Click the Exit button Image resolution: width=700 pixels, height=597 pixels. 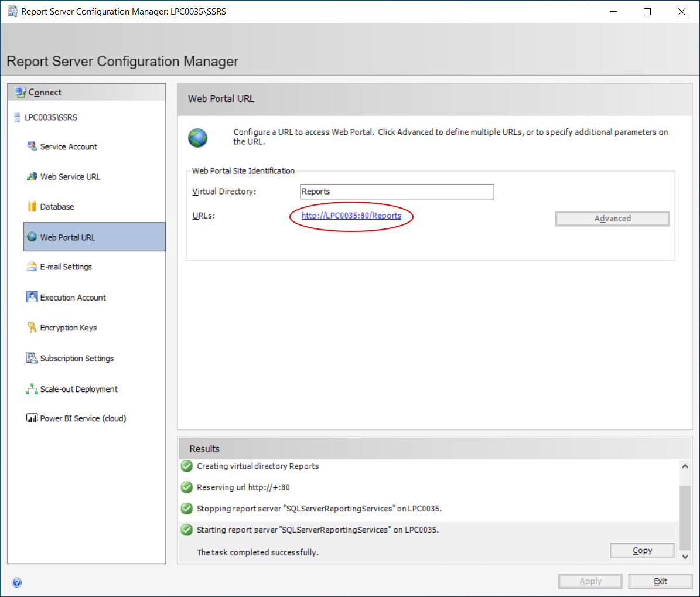tap(660, 581)
